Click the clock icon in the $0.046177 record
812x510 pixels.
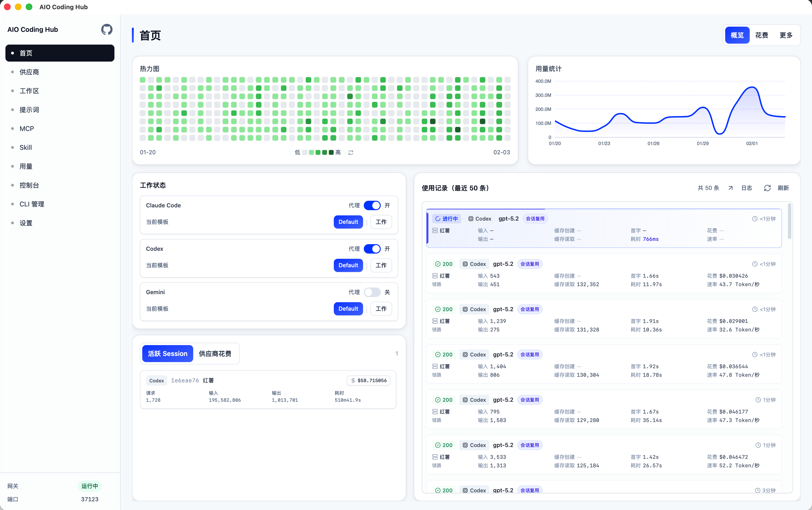[758, 400]
